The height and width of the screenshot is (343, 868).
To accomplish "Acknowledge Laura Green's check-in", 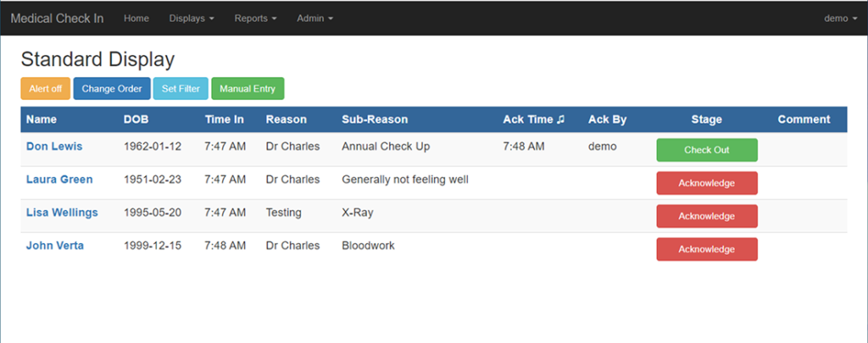I will pyautogui.click(x=706, y=183).
